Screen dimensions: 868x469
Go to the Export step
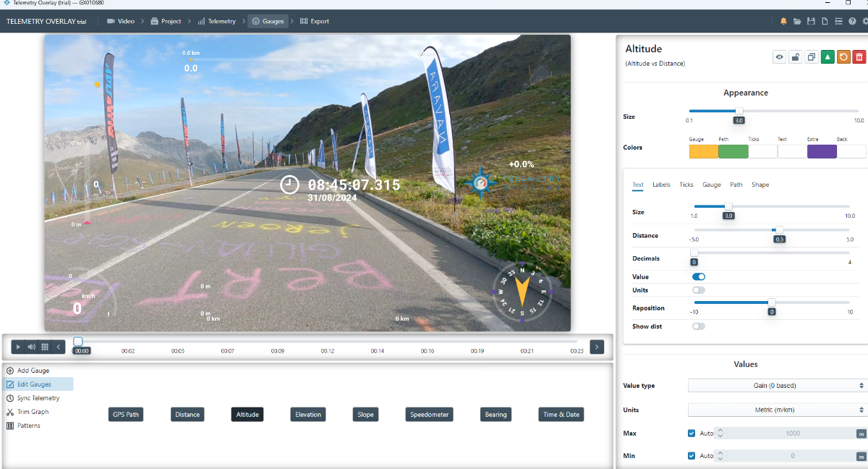[315, 21]
